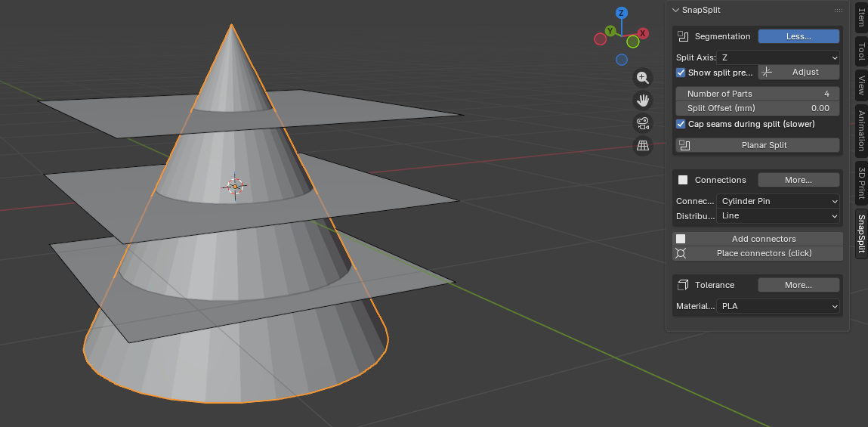This screenshot has width=868, height=427.
Task: Click the red X axis gizmo ball
Action: click(643, 33)
